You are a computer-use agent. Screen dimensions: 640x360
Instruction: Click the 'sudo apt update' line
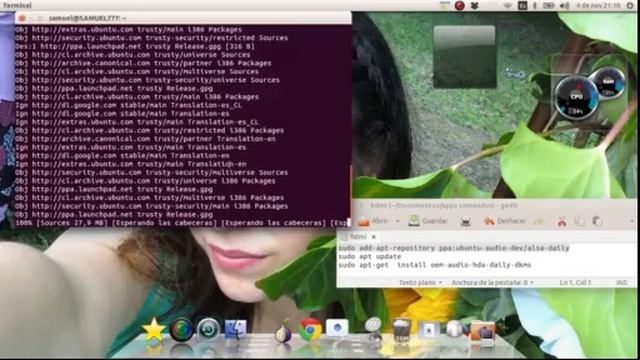[x=370, y=257]
